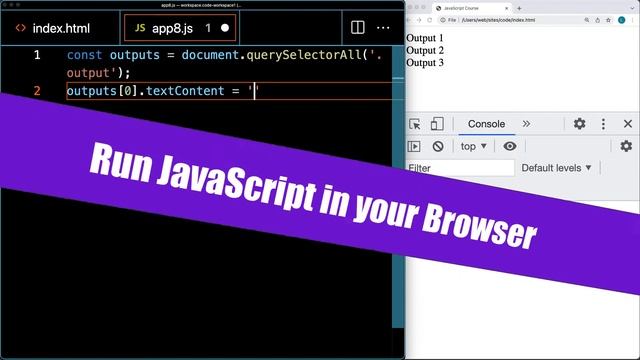Click the File site info chip
This screenshot has width=640, height=360.
pos(448,20)
